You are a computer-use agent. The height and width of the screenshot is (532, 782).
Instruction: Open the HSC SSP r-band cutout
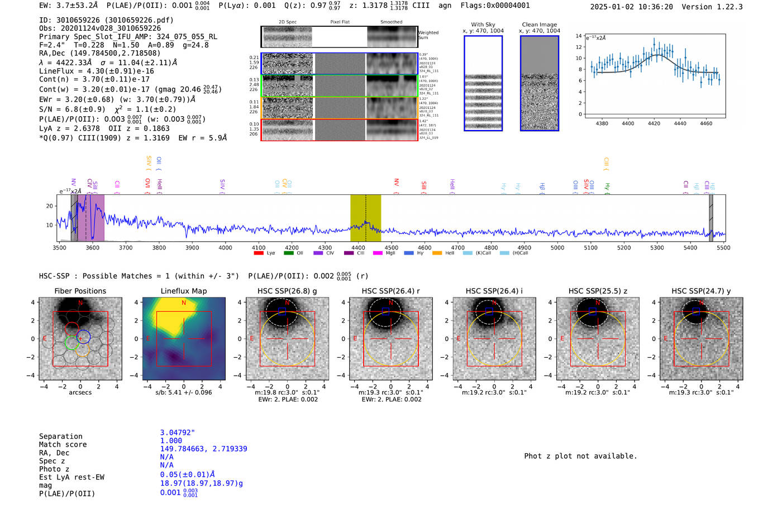390,338
